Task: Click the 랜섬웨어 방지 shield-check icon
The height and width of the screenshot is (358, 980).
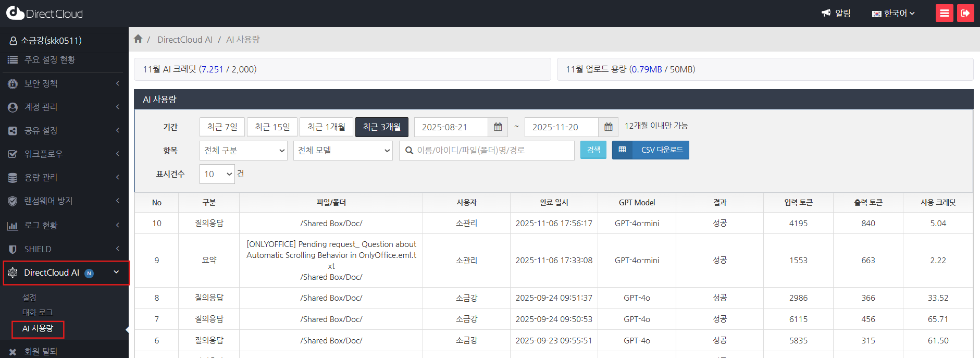Action: coord(13,201)
